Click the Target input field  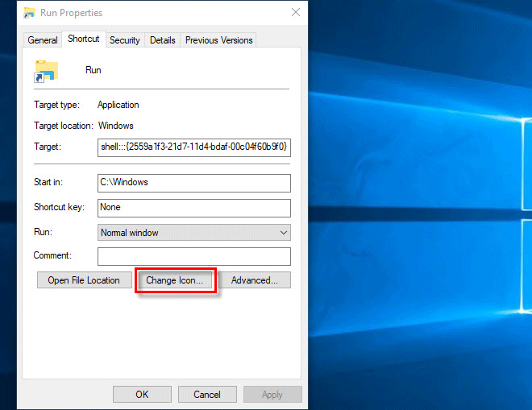[x=194, y=147]
